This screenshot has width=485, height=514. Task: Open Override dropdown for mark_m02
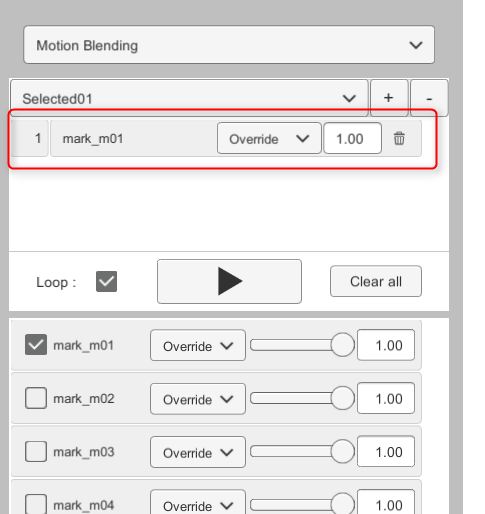pyautogui.click(x=198, y=399)
